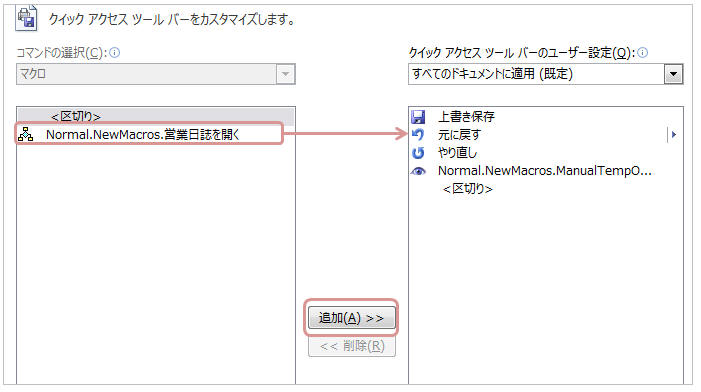Select Normal.NewMacros.ManualTempO... entry

[x=545, y=171]
